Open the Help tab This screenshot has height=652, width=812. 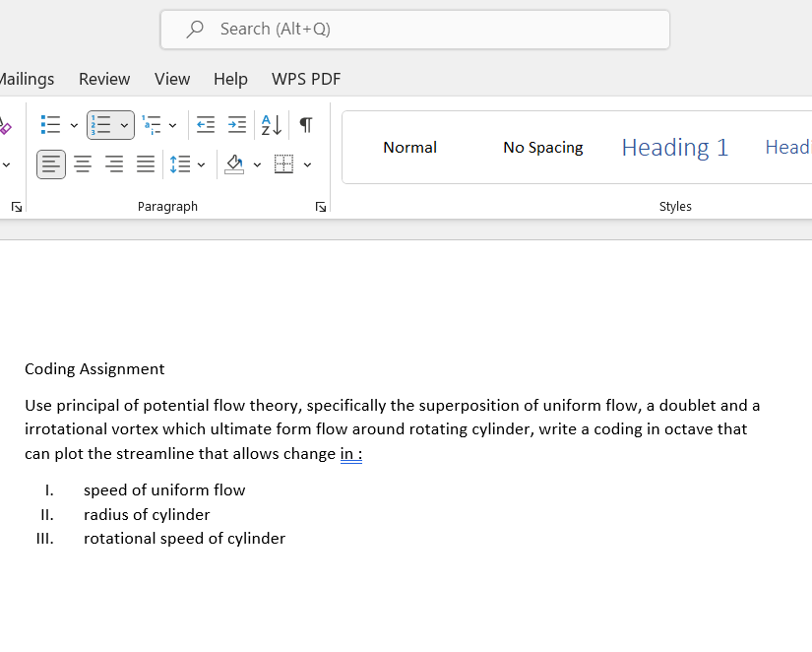point(230,79)
